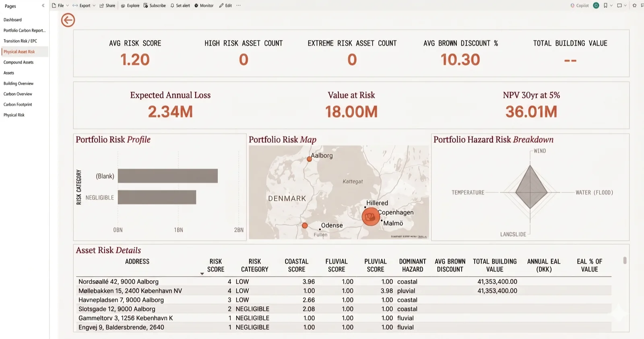Select row Slotsgade 12, 9000 Aalborg

344,309
